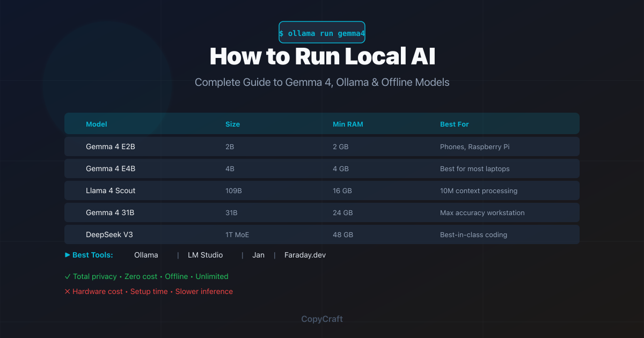Click 'Best for most laptops' cell
Image resolution: width=644 pixels, height=338 pixels.
pyautogui.click(x=475, y=168)
